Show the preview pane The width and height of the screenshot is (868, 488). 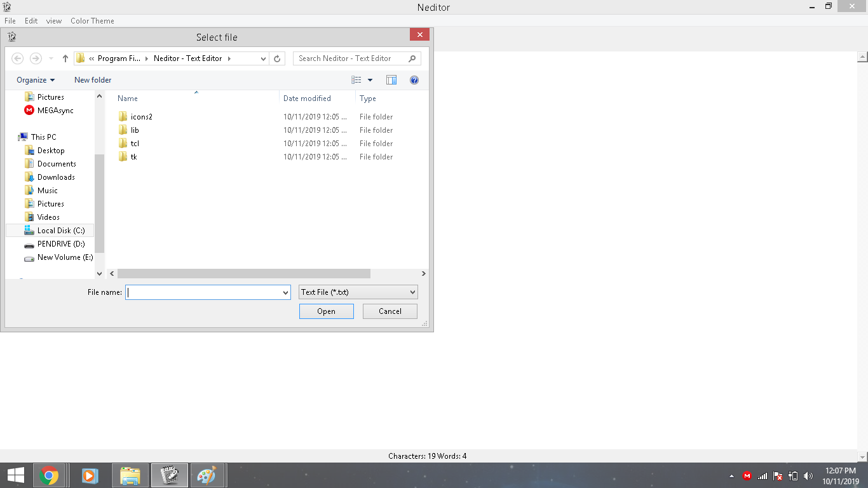pos(391,80)
